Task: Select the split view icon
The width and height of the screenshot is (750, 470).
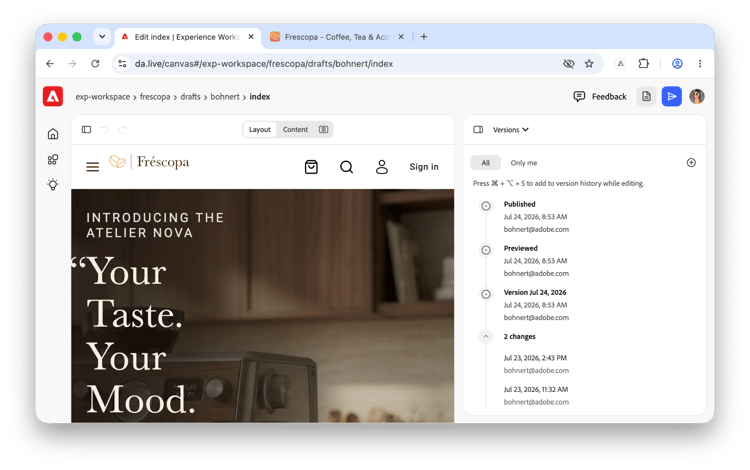Action: coord(324,130)
